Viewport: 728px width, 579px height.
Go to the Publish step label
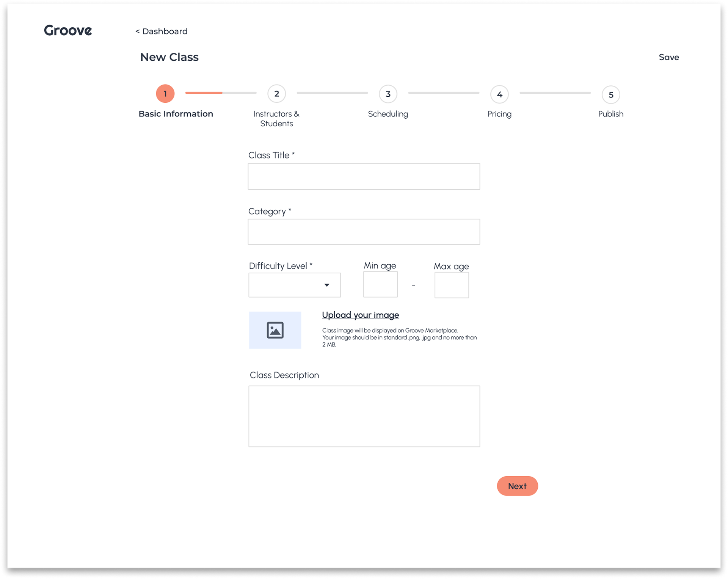pos(610,114)
